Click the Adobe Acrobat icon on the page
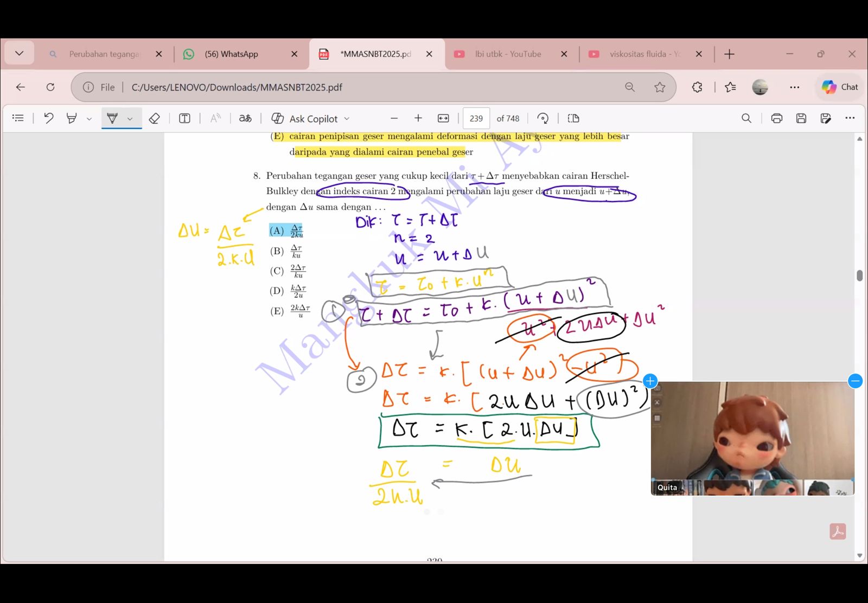Viewport: 868px width, 603px height. (838, 531)
